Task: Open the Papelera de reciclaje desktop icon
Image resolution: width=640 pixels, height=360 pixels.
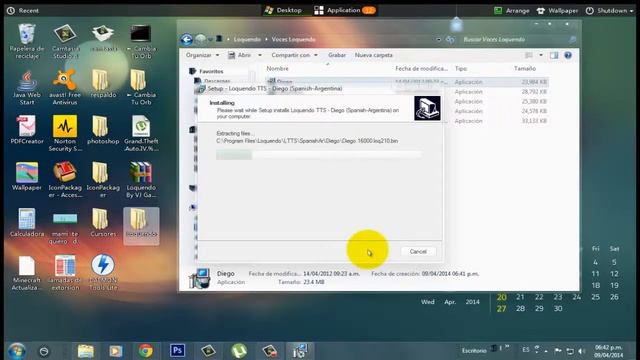Action: click(x=27, y=41)
